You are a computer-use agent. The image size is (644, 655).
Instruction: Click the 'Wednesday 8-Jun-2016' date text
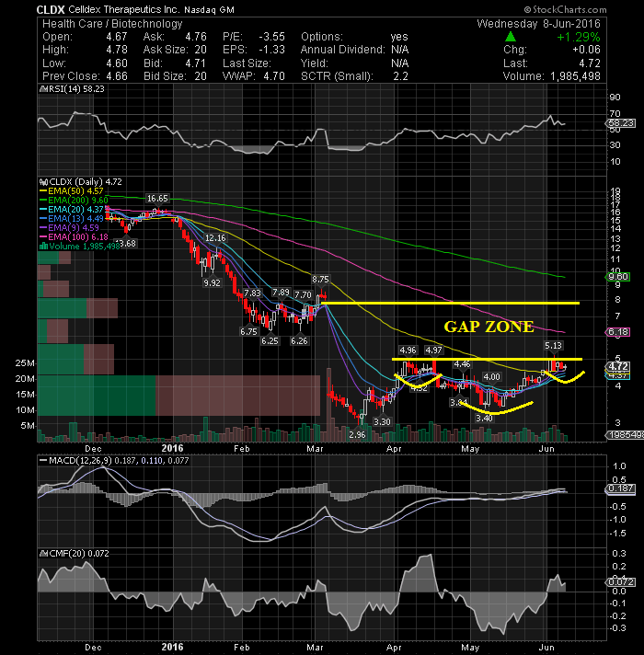tap(539, 24)
